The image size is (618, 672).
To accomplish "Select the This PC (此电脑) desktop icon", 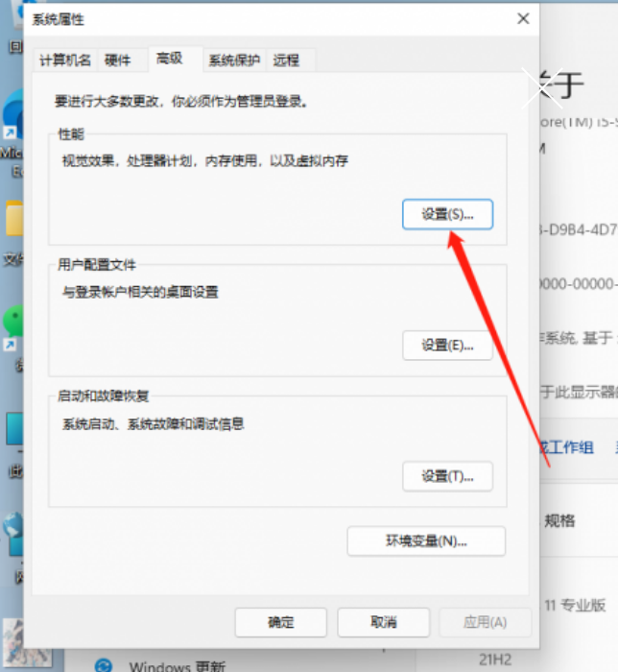I will [x=13, y=432].
